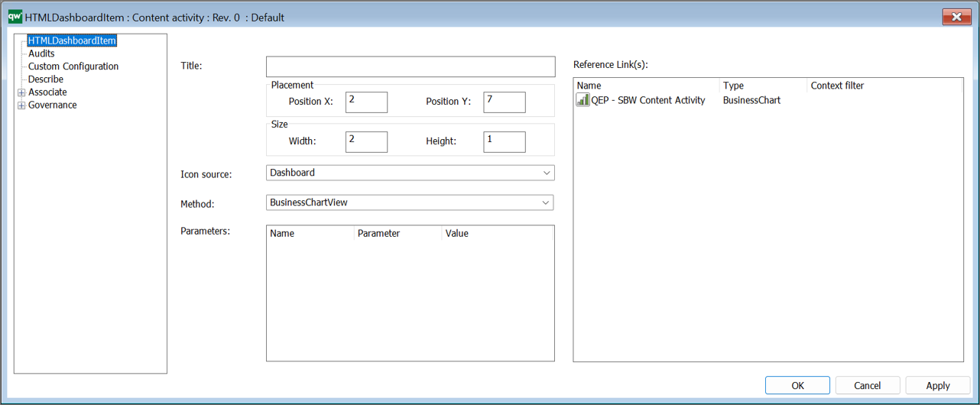Click Value column header in Parameters table

coord(497,234)
